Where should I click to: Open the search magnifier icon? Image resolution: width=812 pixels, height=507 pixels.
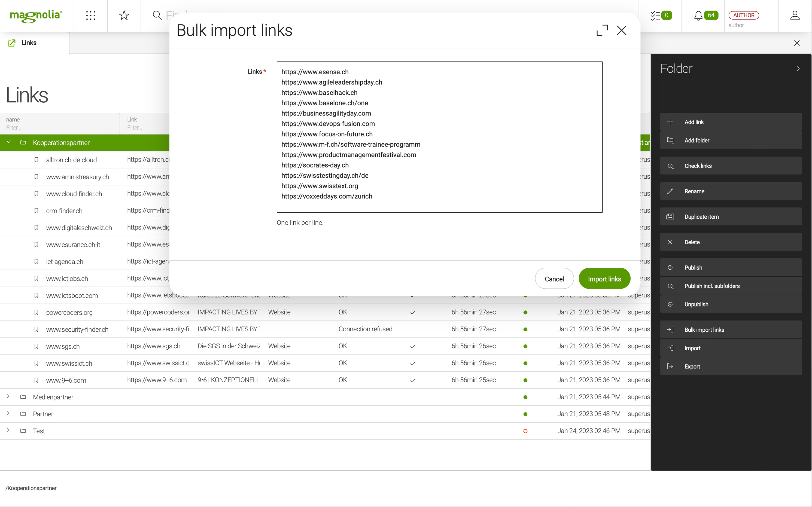tap(157, 15)
